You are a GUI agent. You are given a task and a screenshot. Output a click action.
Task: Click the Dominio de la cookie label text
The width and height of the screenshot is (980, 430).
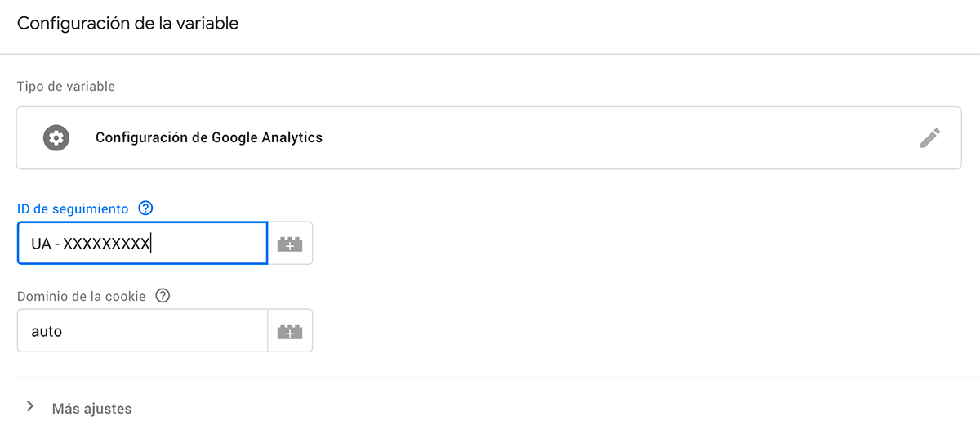[x=82, y=296]
